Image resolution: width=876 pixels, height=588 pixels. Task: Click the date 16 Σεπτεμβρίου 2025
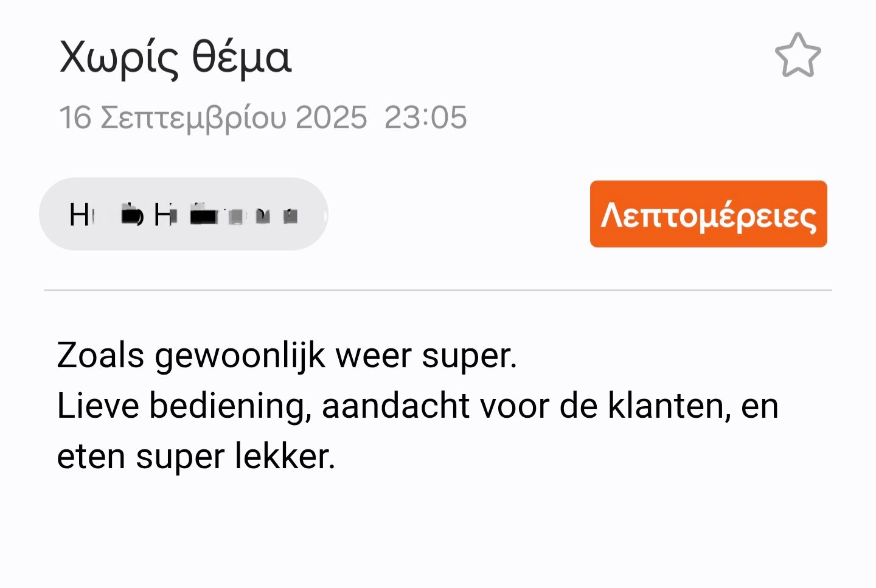click(x=213, y=117)
